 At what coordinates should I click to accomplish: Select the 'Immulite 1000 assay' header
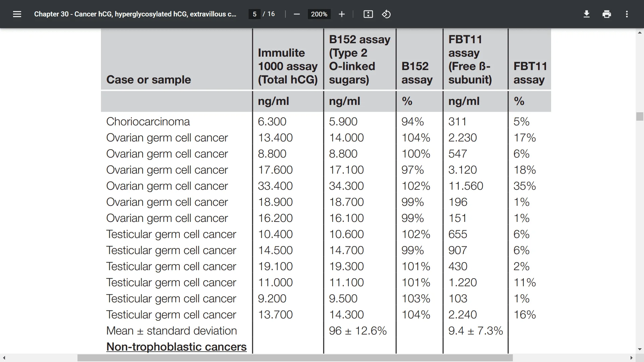coord(287,66)
